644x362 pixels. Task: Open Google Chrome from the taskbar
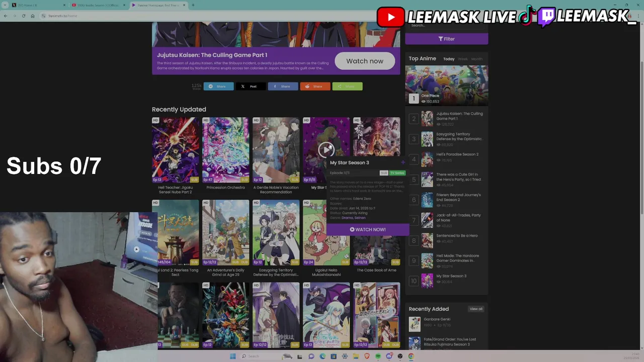coord(411,356)
